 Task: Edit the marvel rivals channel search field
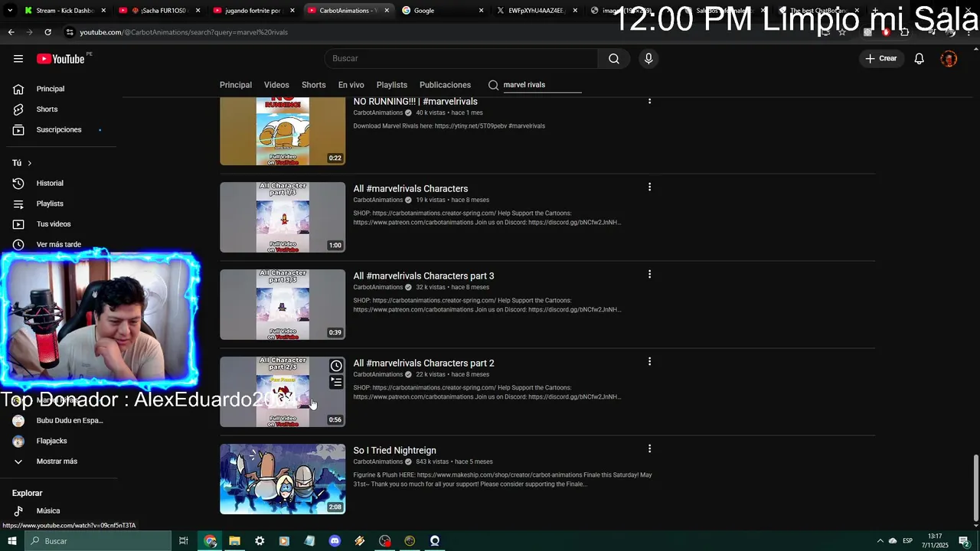[x=542, y=85]
